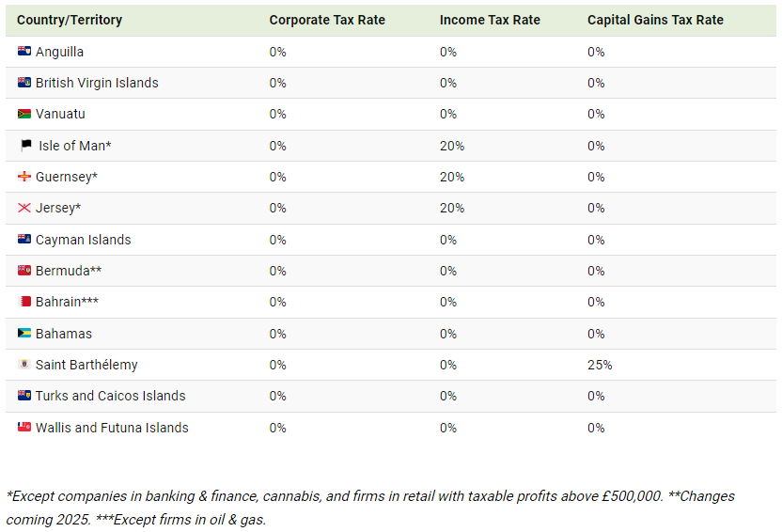Select the Corporate Tax Rate column header
Image resolution: width=782 pixels, height=532 pixels.
pyautogui.click(x=327, y=20)
